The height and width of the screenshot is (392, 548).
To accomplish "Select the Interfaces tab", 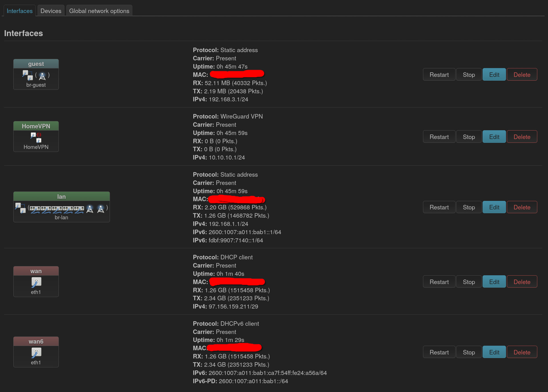I will 19,11.
